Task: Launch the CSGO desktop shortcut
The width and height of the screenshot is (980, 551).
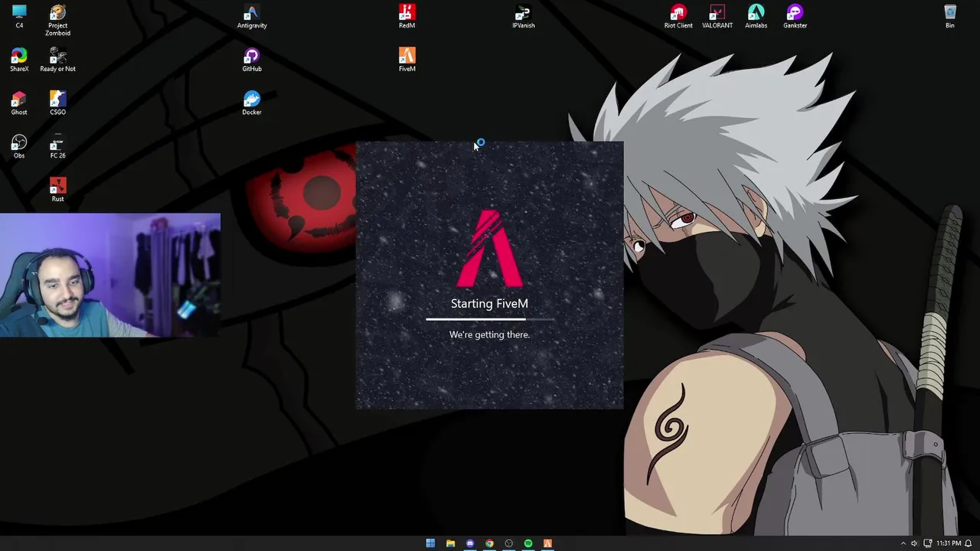Action: coord(57,103)
